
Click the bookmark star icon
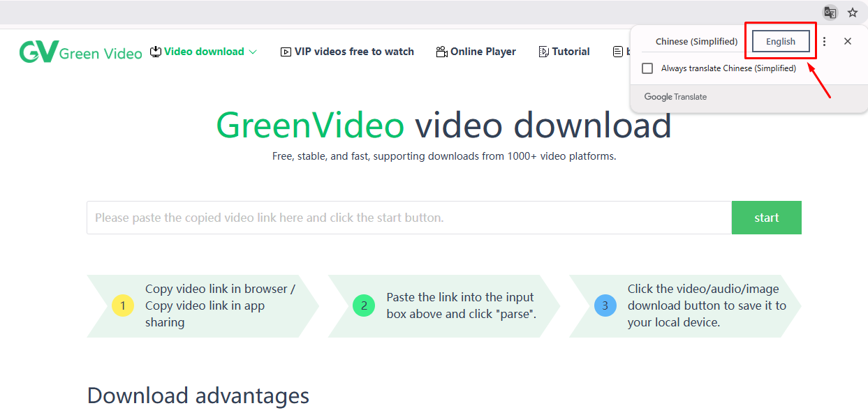(853, 12)
